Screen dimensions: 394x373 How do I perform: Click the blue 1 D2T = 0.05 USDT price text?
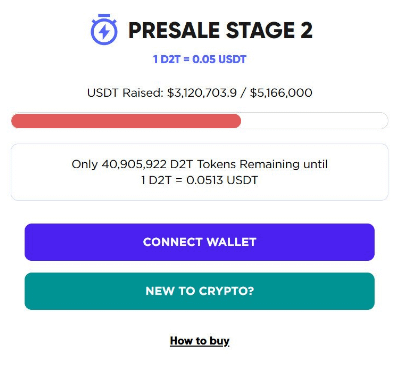[x=199, y=59]
